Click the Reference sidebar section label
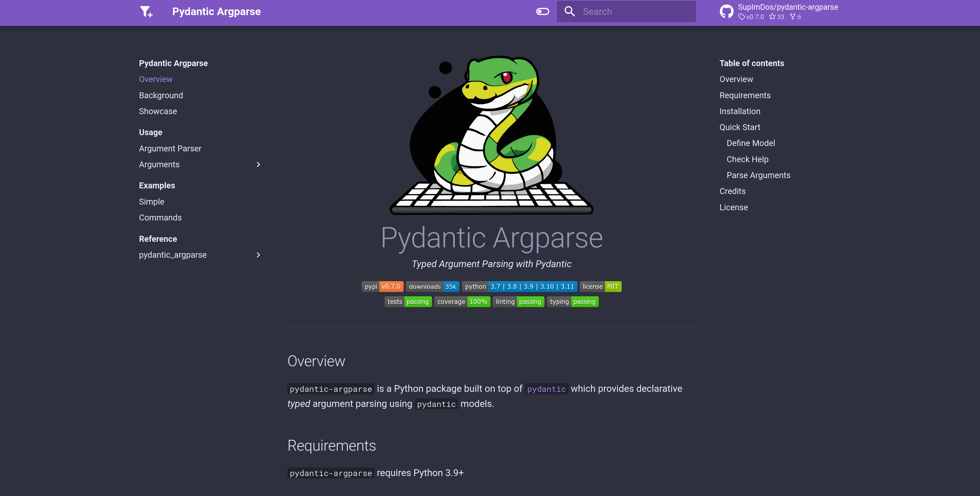The height and width of the screenshot is (496, 980). pyautogui.click(x=158, y=239)
